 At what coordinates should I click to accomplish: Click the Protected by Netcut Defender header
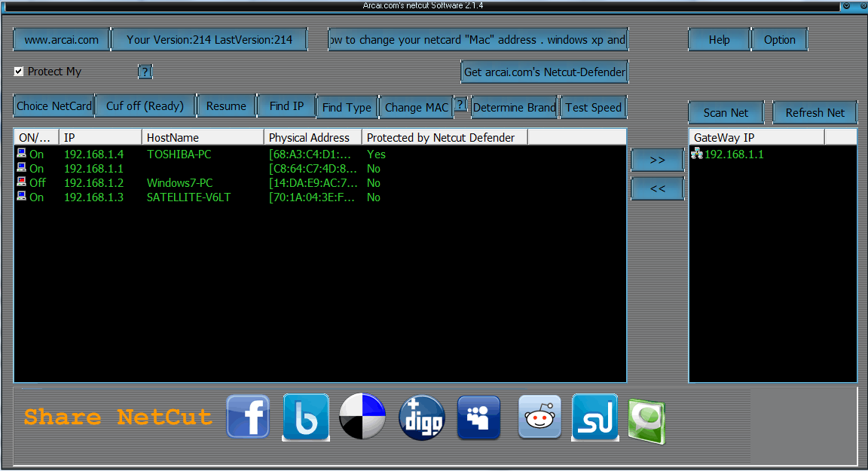pyautogui.click(x=445, y=137)
